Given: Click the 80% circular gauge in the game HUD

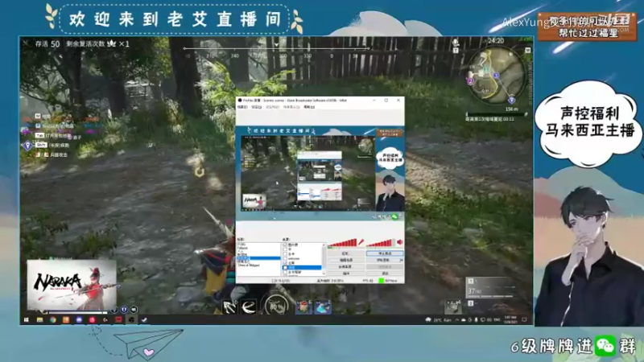Looking at the screenshot, I should click(x=276, y=306).
